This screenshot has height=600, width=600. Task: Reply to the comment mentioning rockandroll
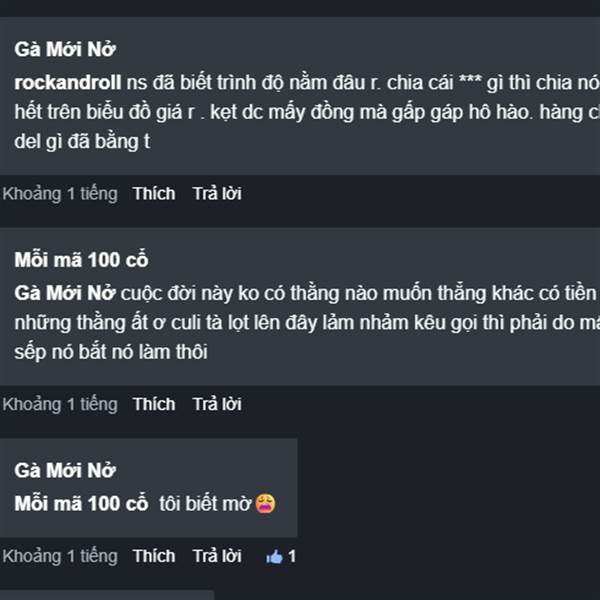[x=217, y=193]
